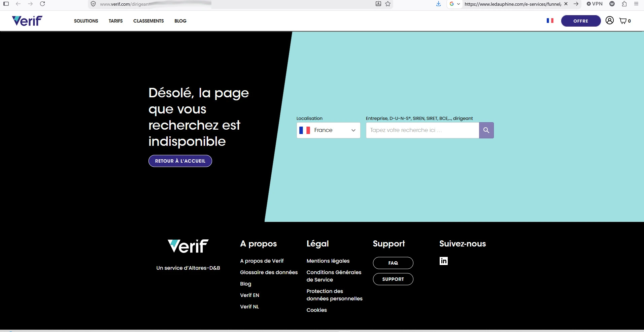Bookmark the page with the star icon
Image resolution: width=644 pixels, height=332 pixels.
[x=388, y=4]
